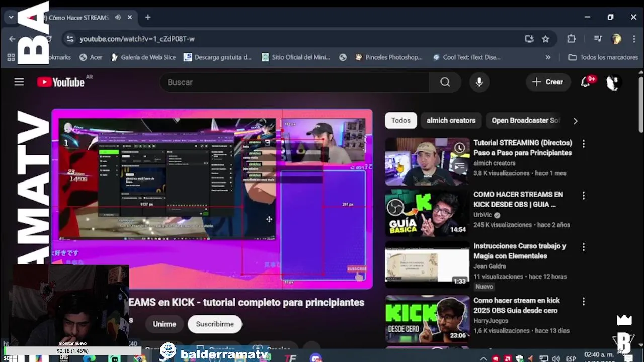Open the Sitio Oficial del Mini bookmark
Screen dimensions: 644x362
pyautogui.click(x=296, y=57)
